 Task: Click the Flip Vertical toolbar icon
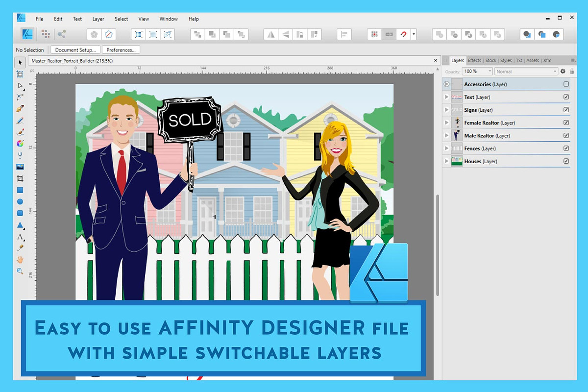pos(285,34)
